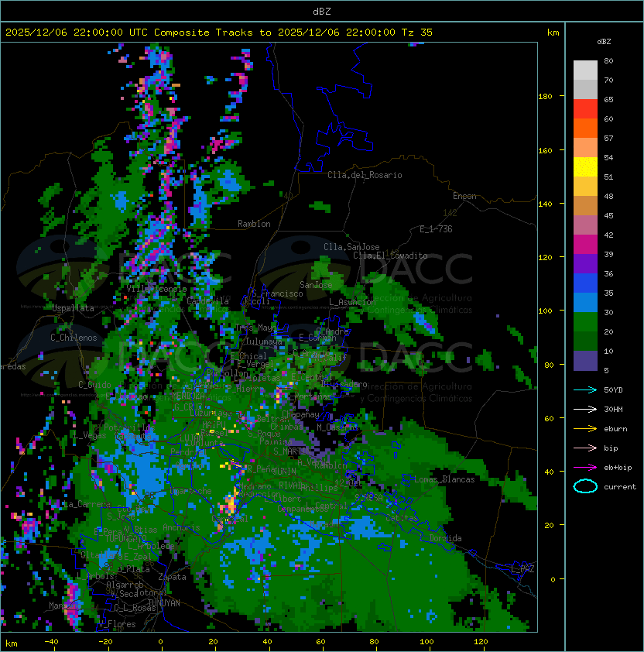Click the Tulumaya place label
Viewport: 644px width, 652px height.
pos(264,341)
